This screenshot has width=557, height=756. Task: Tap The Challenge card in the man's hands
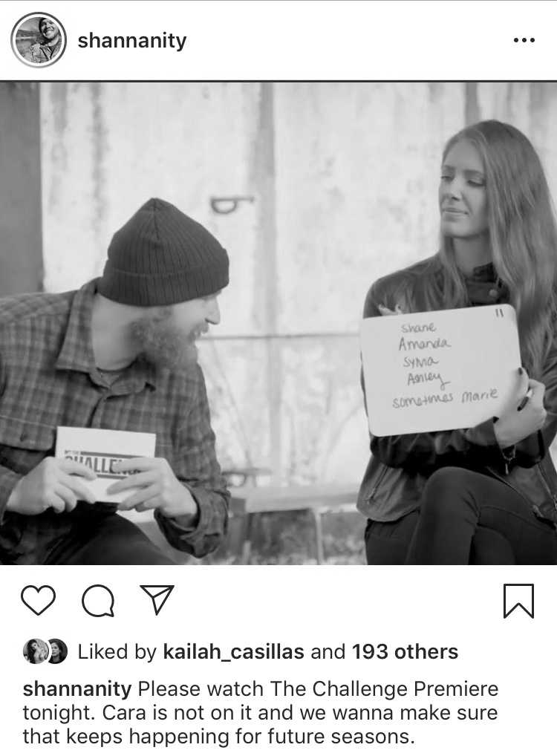coord(105,460)
